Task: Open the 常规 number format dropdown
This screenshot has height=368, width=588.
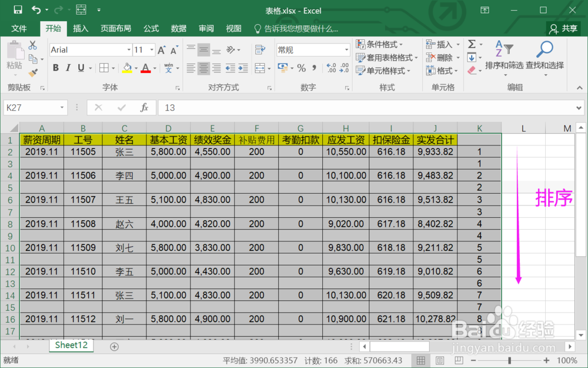Action: (346, 50)
